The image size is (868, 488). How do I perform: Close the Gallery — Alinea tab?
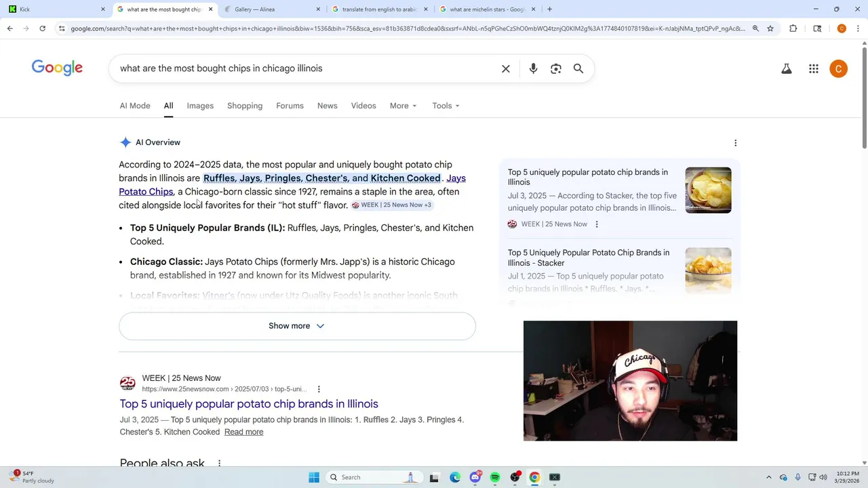tap(318, 9)
